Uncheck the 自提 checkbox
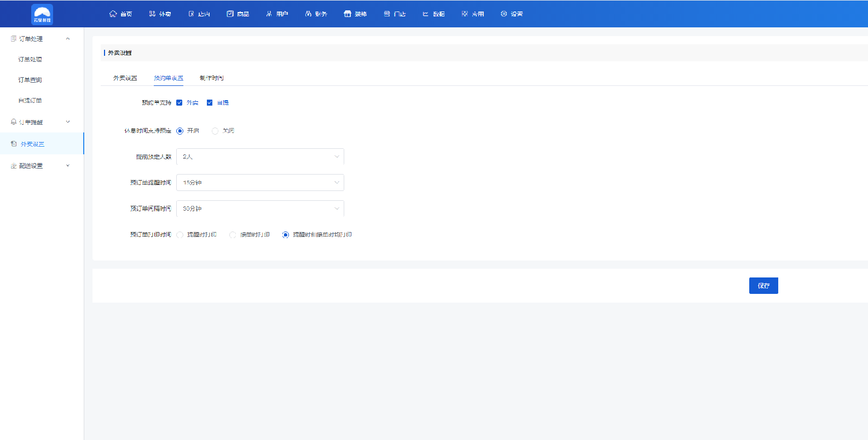The width and height of the screenshot is (868, 440). (x=210, y=103)
